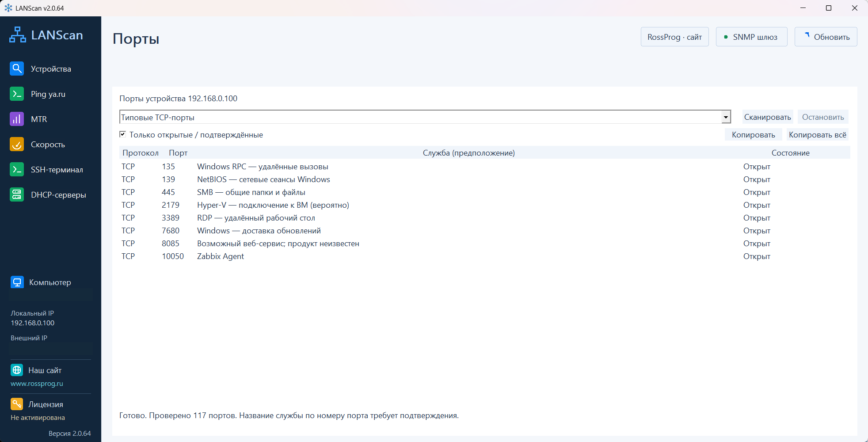Image resolution: width=868 pixels, height=442 pixels.
Task: Click the Лицензия key icon
Action: pos(17,404)
